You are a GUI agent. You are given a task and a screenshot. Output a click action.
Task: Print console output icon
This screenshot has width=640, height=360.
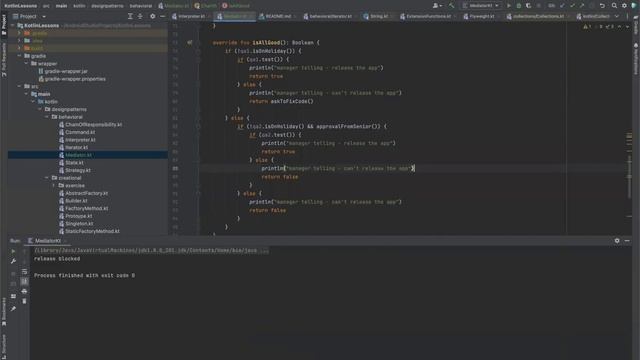(x=24, y=291)
